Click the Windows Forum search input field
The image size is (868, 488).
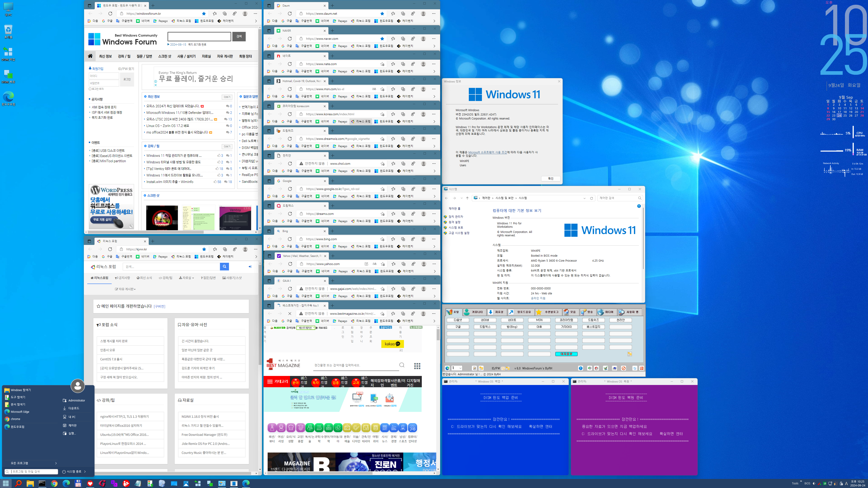(199, 36)
